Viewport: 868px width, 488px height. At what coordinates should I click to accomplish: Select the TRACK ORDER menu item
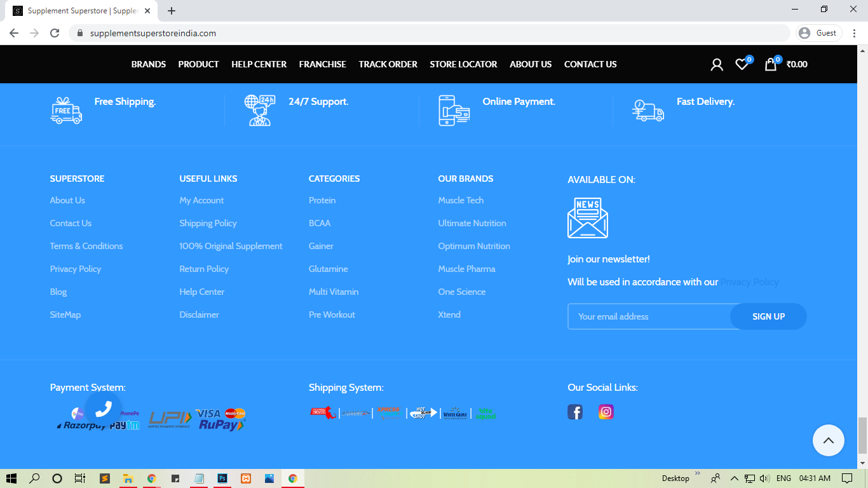pos(388,64)
